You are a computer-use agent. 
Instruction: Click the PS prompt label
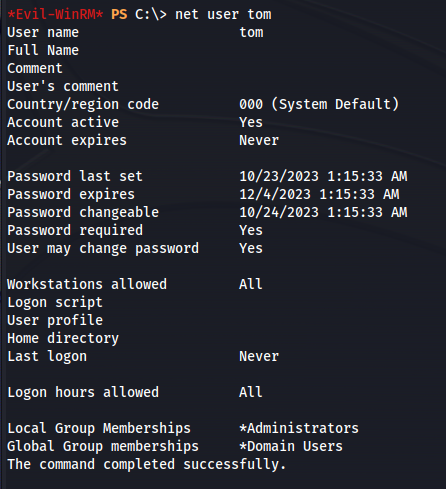pos(119,15)
